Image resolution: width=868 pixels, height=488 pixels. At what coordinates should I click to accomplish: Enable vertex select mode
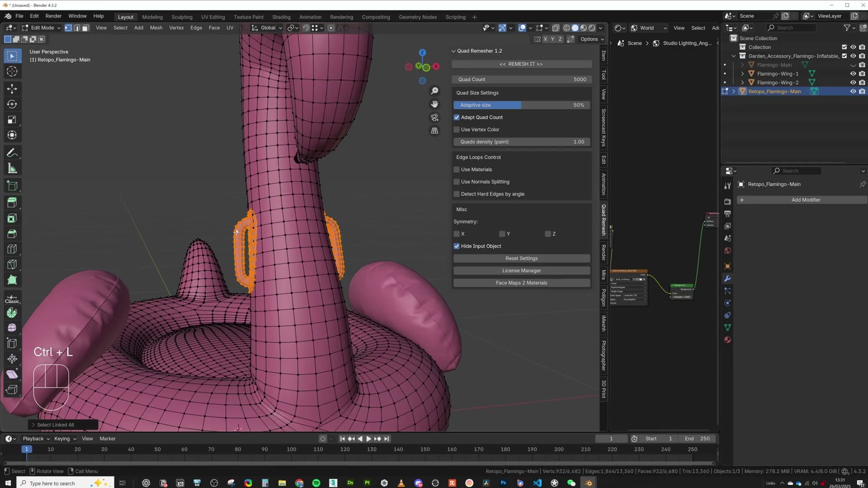coord(68,28)
